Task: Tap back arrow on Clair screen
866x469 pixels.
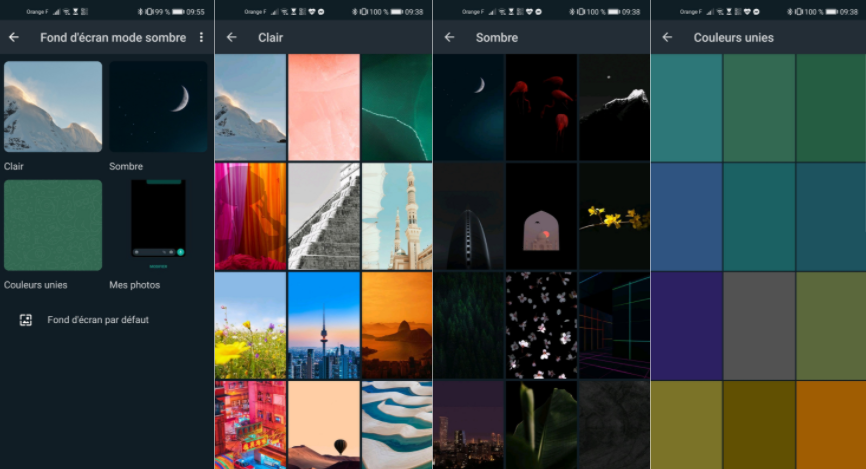Action: 231,37
